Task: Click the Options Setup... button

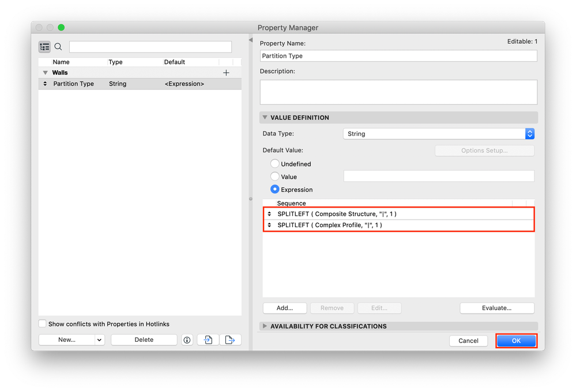Action: click(x=484, y=150)
